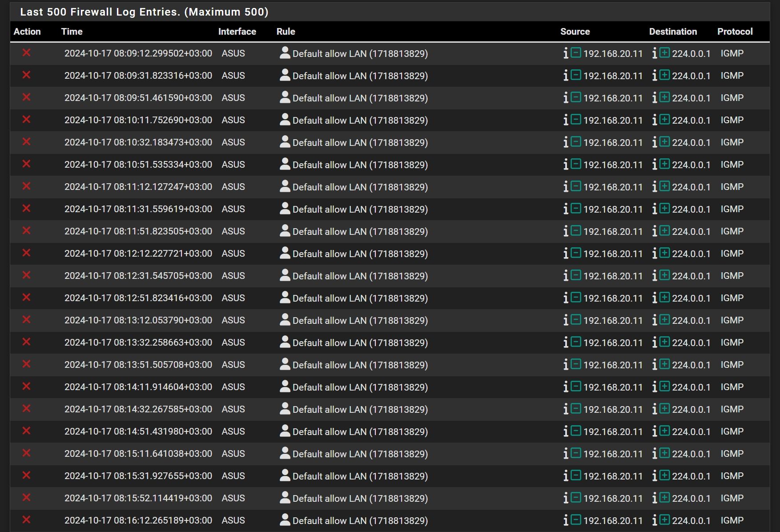Image resolution: width=780 pixels, height=532 pixels.
Task: Click the Destination column header
Action: [x=673, y=32]
